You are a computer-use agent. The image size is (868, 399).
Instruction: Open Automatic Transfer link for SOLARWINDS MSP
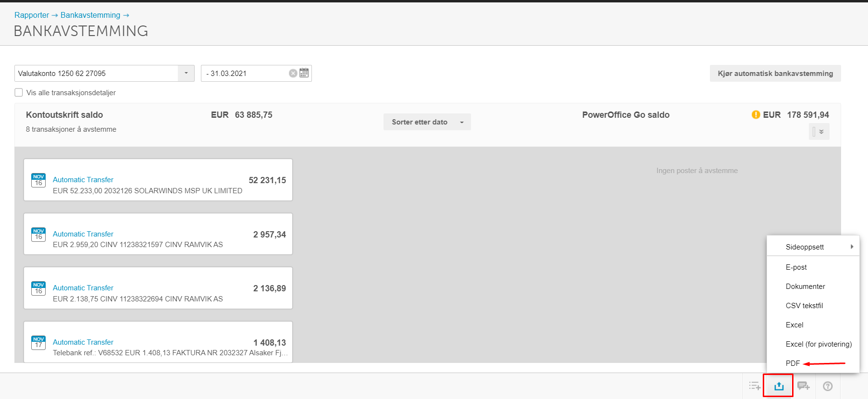83,180
